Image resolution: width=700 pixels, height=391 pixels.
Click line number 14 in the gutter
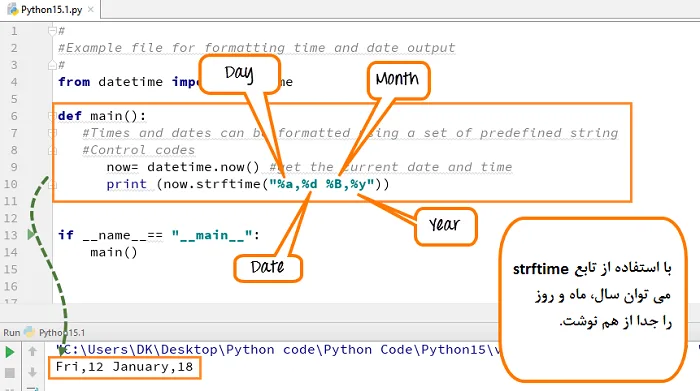11,252
